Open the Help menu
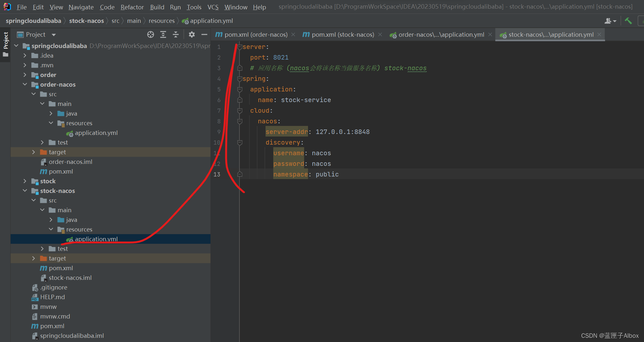This screenshot has height=342, width=644. coord(259,7)
